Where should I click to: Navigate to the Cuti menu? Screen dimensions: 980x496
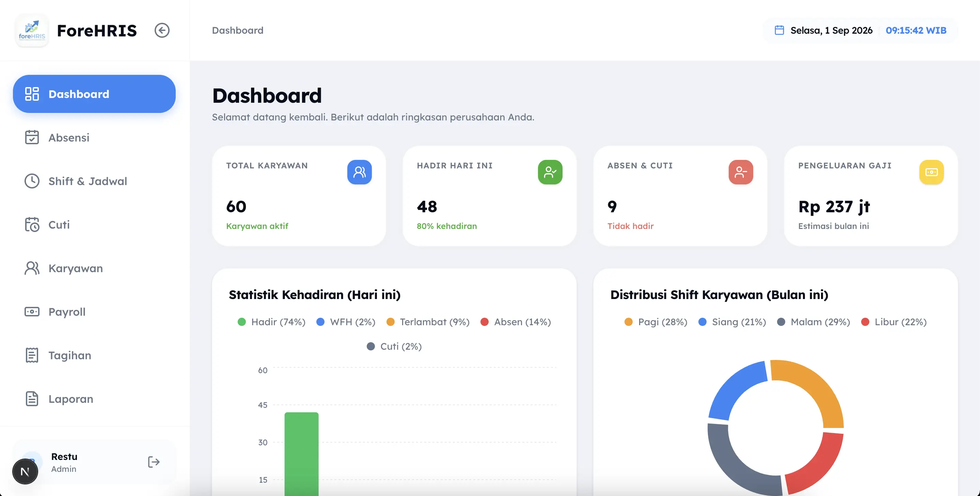[94, 225]
